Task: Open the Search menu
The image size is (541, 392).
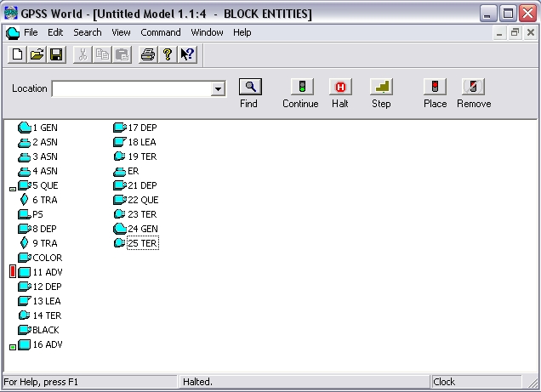Action: [88, 32]
